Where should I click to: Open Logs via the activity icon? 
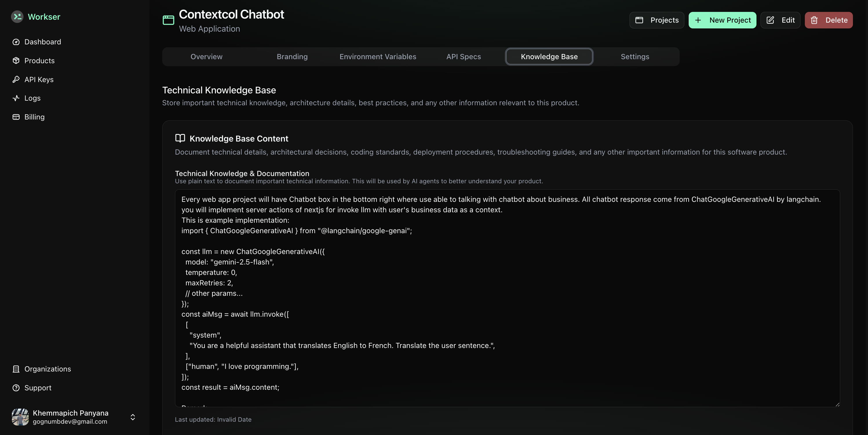pos(17,98)
